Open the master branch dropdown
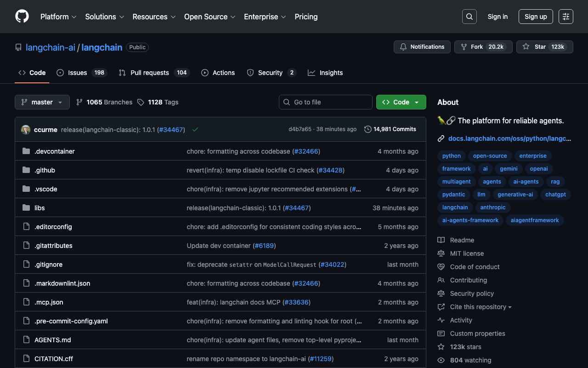The height and width of the screenshot is (368, 588). pos(42,102)
